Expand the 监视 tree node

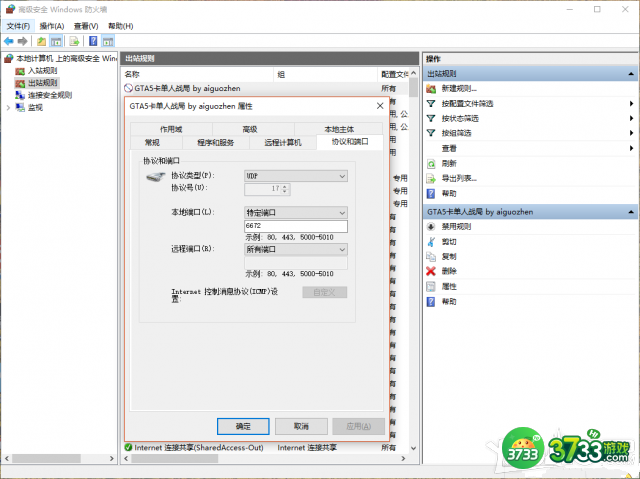[x=8, y=108]
